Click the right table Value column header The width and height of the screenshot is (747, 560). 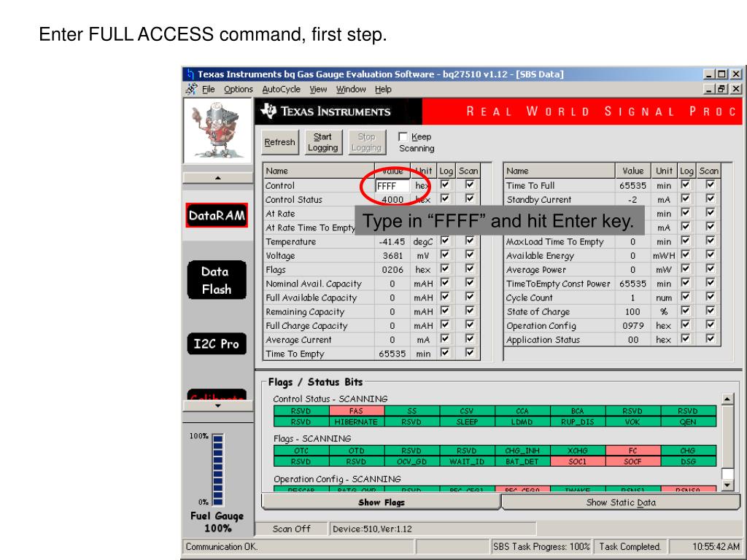[633, 171]
